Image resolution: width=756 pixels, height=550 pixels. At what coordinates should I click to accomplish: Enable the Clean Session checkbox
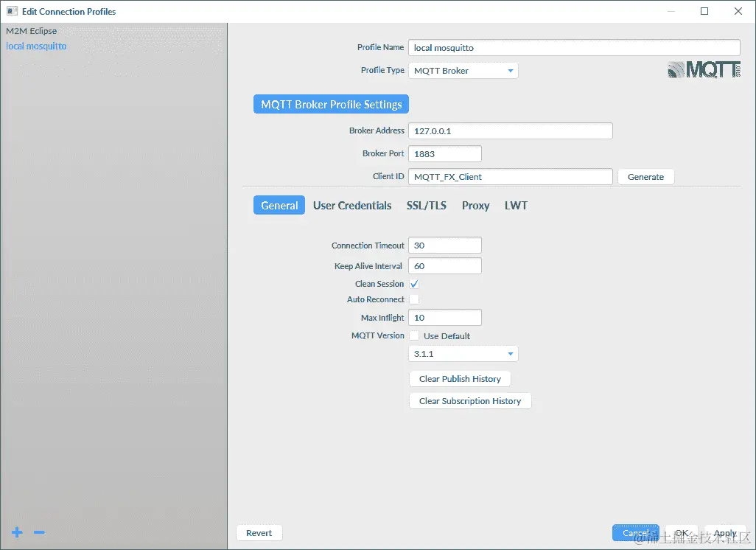pyautogui.click(x=414, y=284)
